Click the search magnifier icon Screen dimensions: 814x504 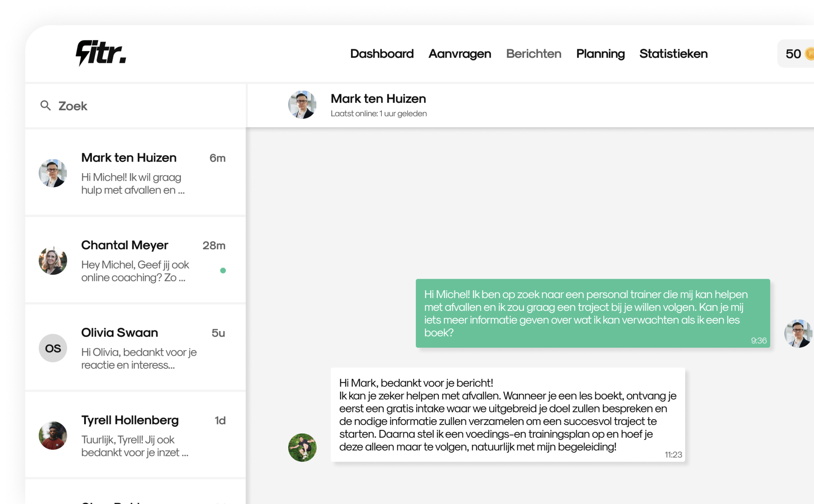[x=46, y=106]
